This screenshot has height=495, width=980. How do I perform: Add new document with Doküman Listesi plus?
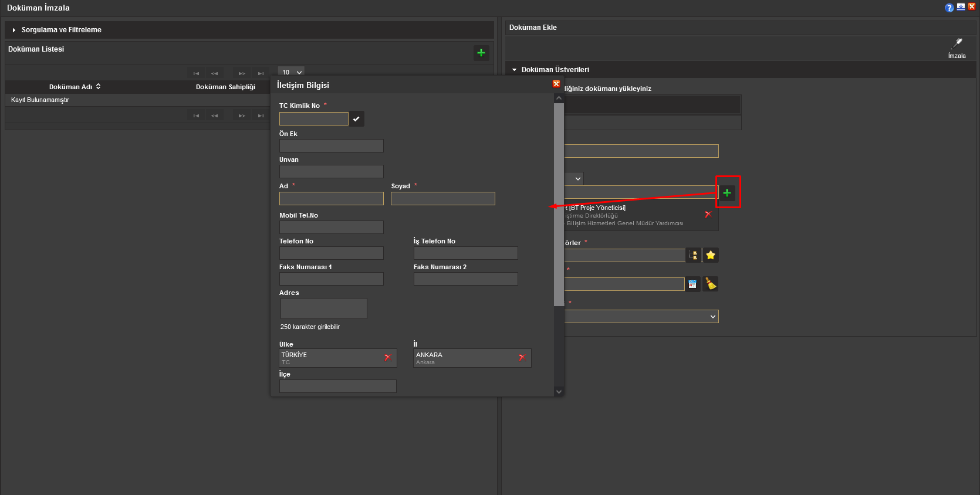[x=481, y=53]
